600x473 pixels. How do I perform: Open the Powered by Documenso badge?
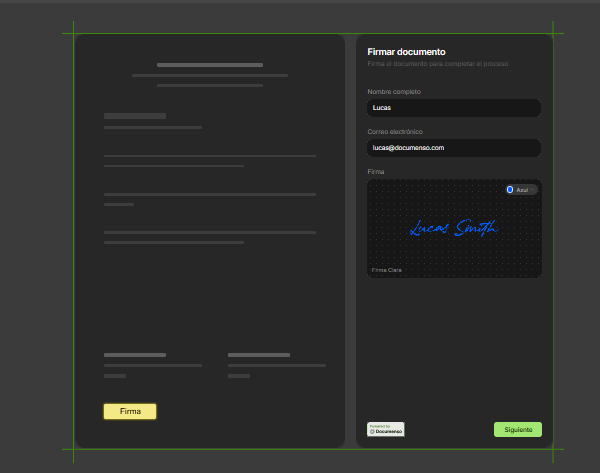(386, 429)
